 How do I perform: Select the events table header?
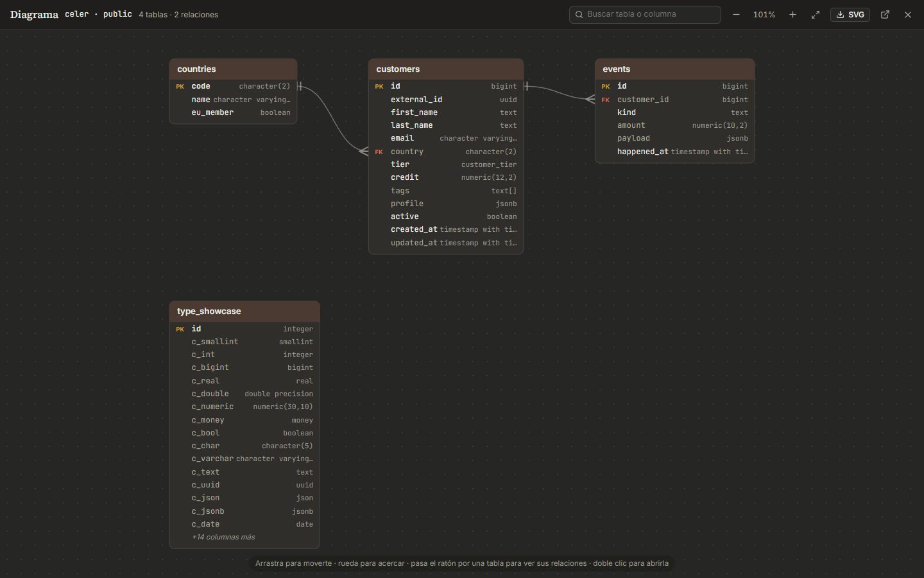[675, 69]
